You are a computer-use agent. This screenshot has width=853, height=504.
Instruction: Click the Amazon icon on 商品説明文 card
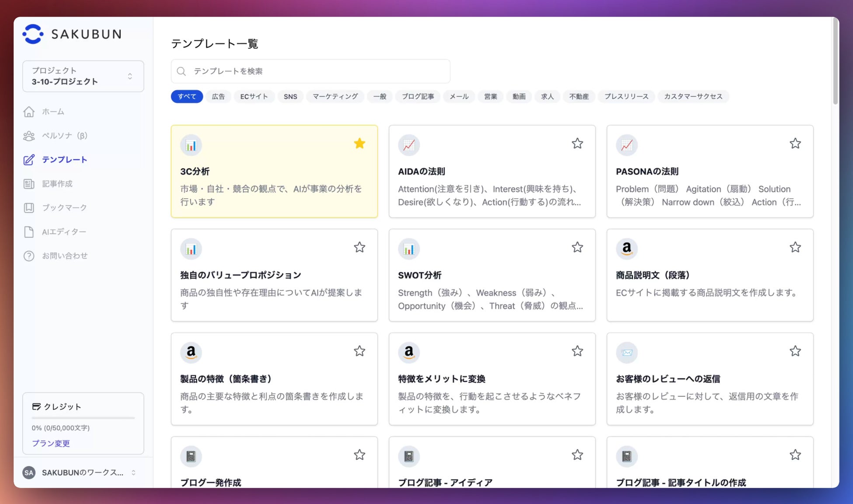pos(626,248)
